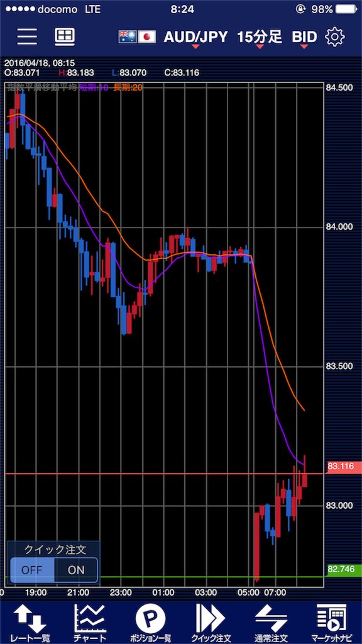This screenshot has width=362, height=644.
Task: Tap the 23:00 time axis label
Action: tap(121, 592)
